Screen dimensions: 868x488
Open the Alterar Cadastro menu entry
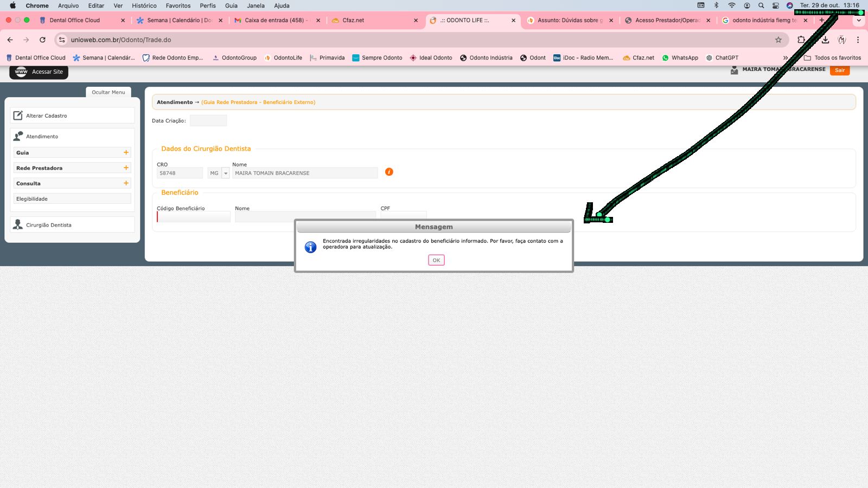click(x=72, y=115)
